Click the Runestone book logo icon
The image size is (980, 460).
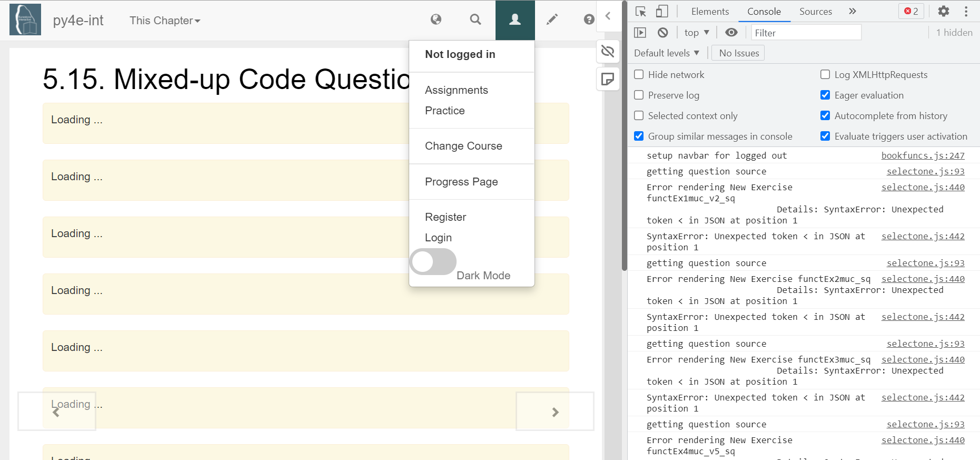click(x=25, y=20)
